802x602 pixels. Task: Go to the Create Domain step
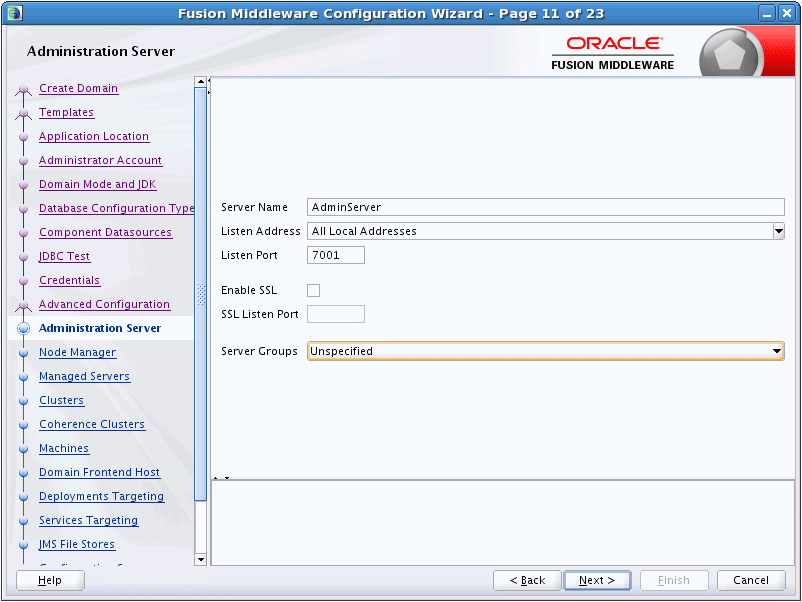point(78,88)
